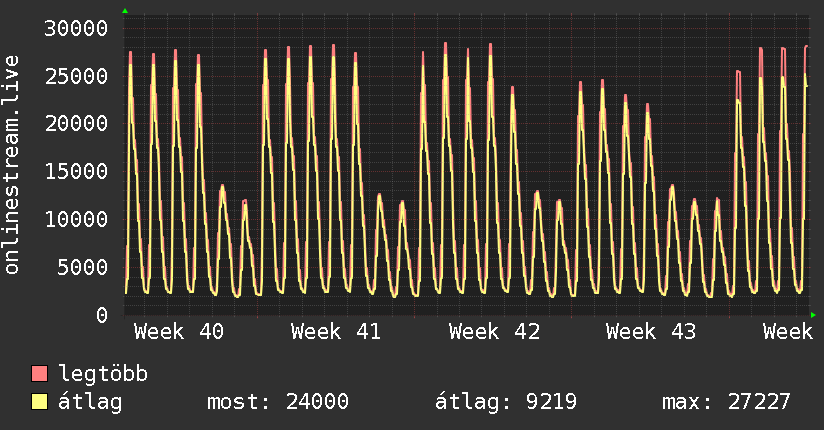
Task: Click the Week 40 axis label
Action: coord(179,332)
